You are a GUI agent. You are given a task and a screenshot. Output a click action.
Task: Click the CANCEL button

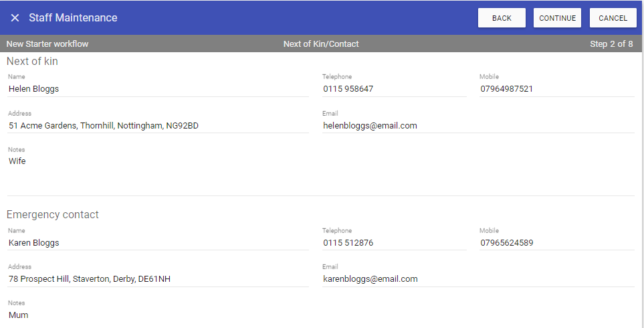coord(613,18)
